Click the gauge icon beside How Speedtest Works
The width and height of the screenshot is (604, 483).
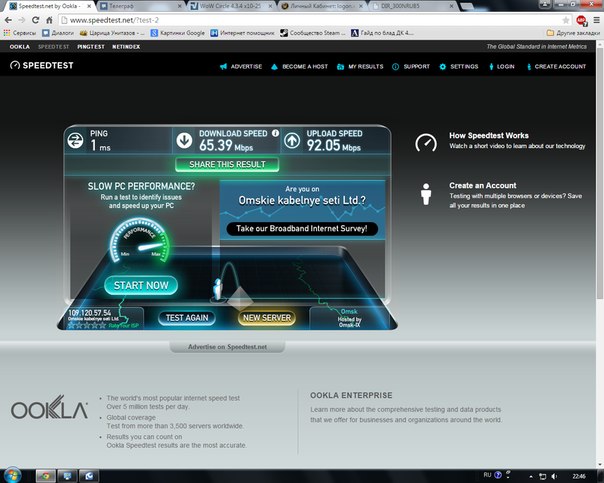pos(426,141)
